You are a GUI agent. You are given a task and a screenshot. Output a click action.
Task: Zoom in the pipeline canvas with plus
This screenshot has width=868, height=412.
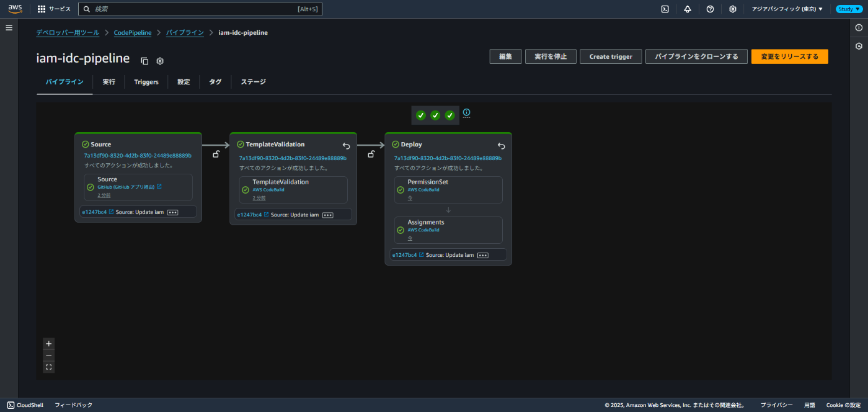click(x=49, y=344)
